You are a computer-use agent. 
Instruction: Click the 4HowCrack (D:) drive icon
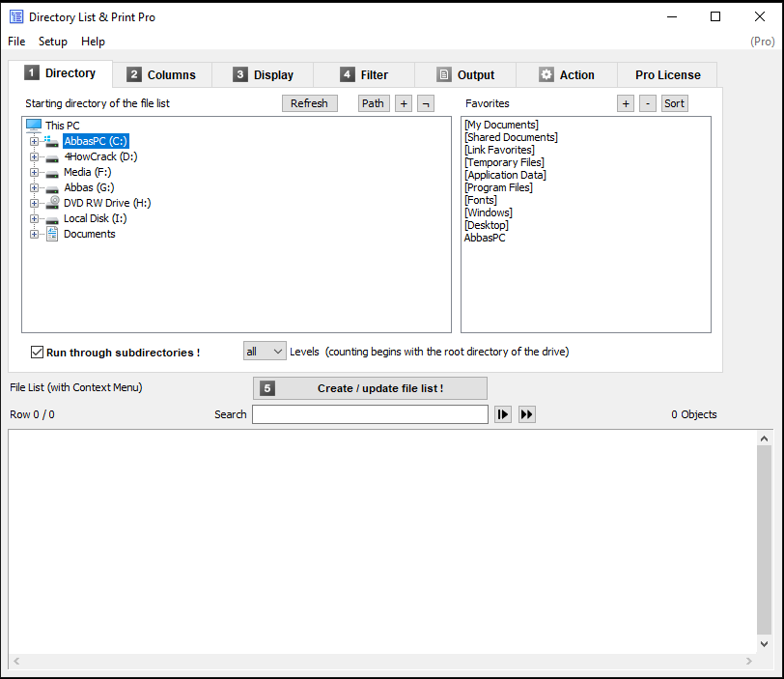52,158
